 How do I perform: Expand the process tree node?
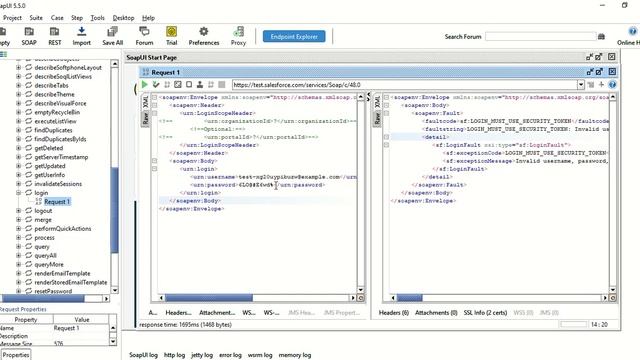(18, 238)
